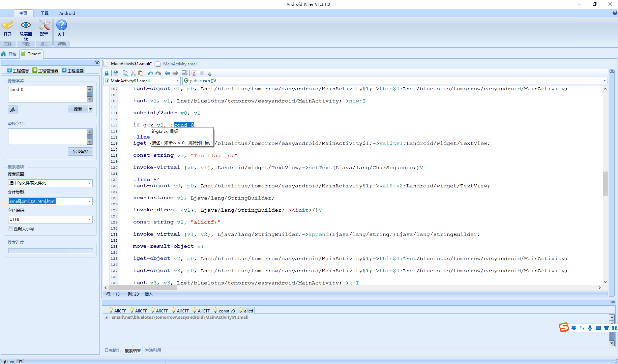Click the editor horizontal scrollbar thumb
The height and width of the screenshot is (364, 618).
[142, 287]
